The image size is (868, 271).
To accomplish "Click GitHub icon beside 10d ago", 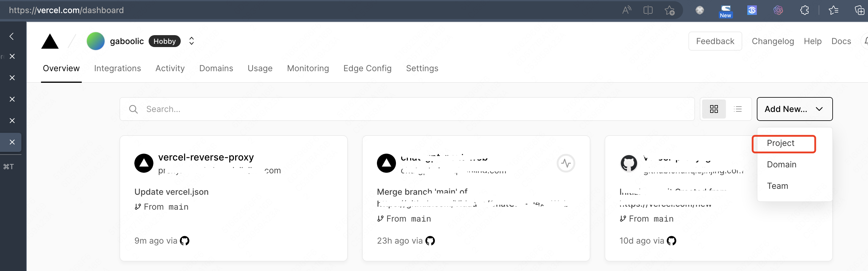I will pyautogui.click(x=671, y=241).
